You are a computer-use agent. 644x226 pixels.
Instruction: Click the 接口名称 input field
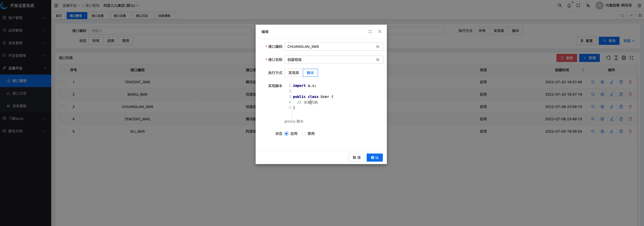pos(330,60)
